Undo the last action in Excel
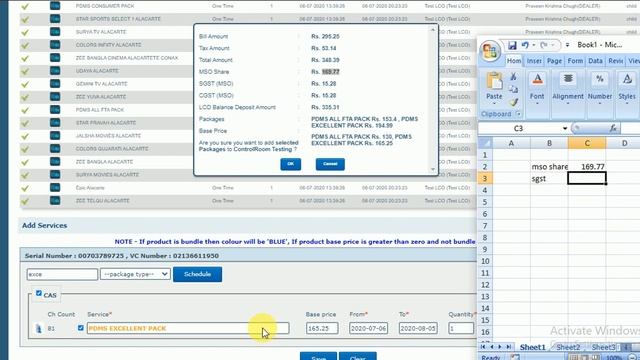 pos(525,45)
